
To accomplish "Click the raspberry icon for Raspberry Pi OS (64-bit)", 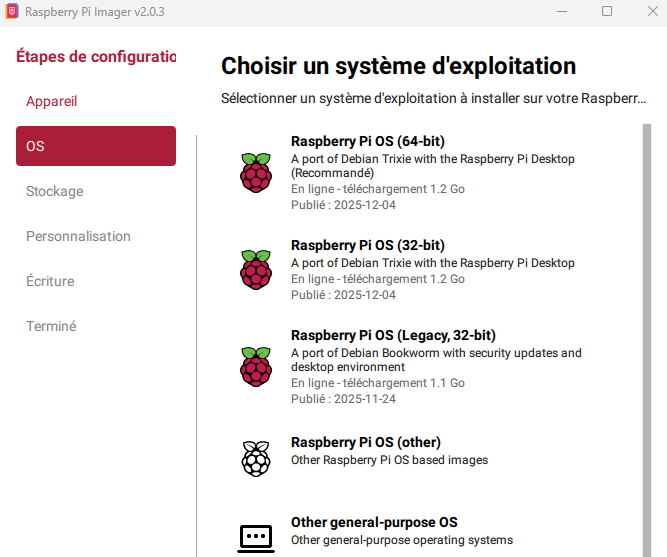I will tap(256, 173).
